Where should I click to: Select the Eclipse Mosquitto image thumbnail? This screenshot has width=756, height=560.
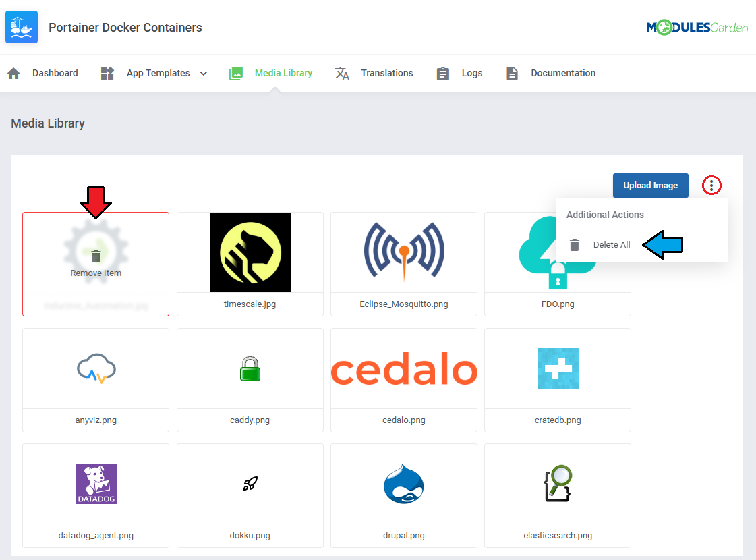[404, 252]
